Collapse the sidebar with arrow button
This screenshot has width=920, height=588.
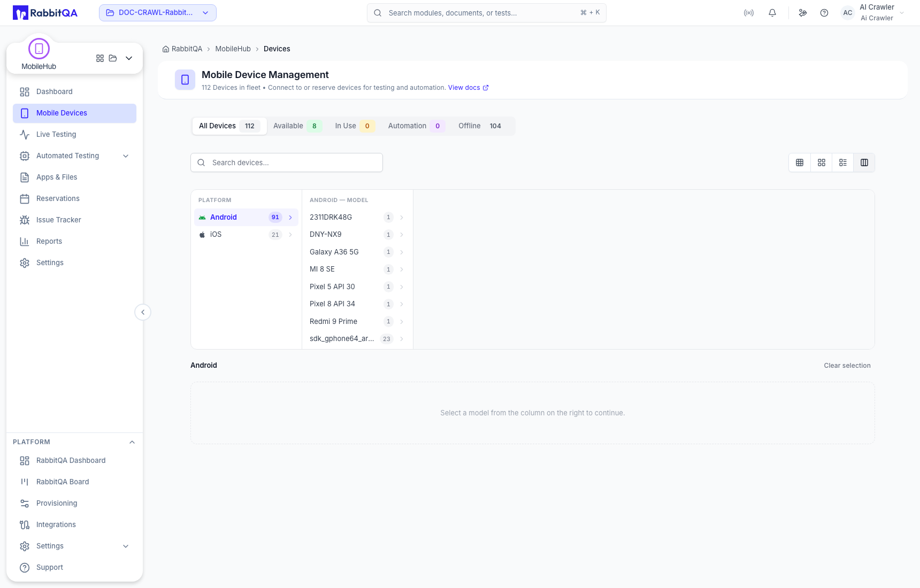click(143, 312)
